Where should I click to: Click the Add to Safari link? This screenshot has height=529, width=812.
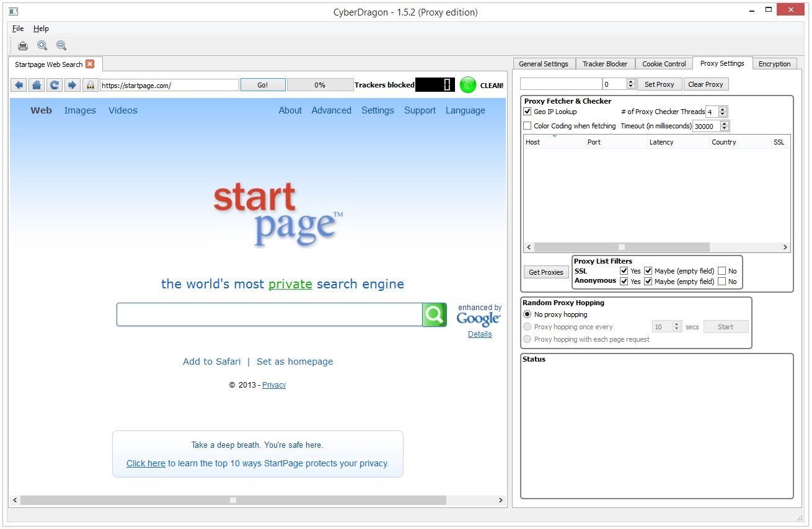click(x=211, y=362)
